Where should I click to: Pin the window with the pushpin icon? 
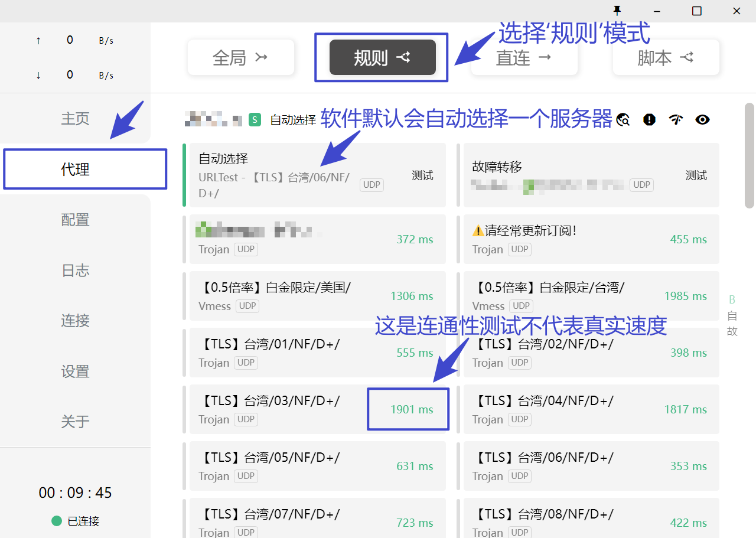click(x=617, y=11)
